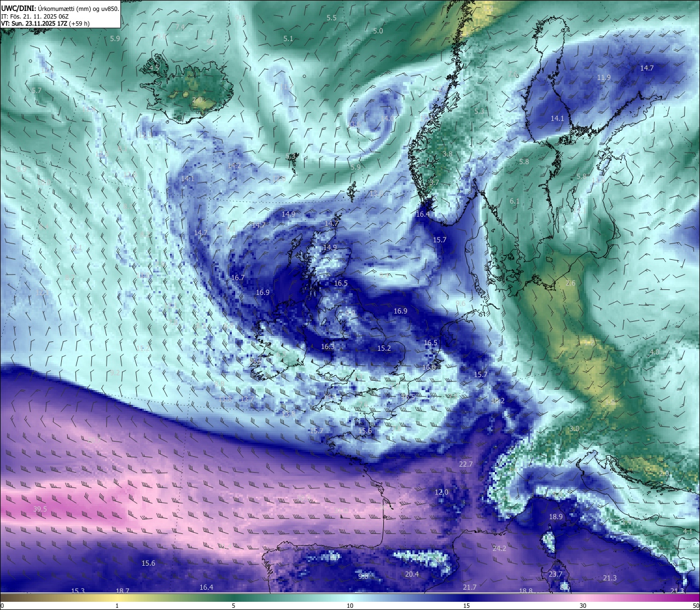Viewport: 700px width, 610px height.
Task: Click the 6.1 value over southern Sweden
Action: [515, 201]
